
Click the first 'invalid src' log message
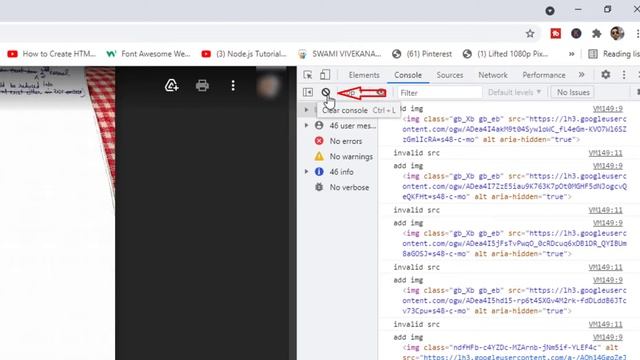tap(416, 153)
